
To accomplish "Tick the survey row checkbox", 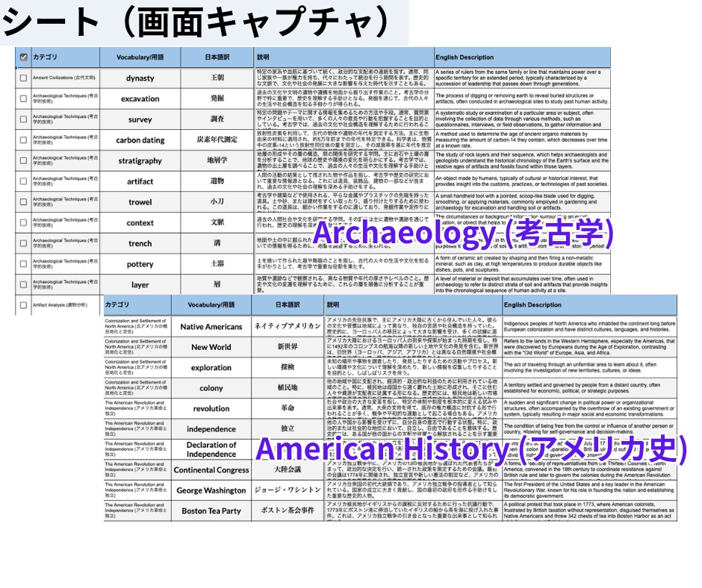I will coord(23,119).
